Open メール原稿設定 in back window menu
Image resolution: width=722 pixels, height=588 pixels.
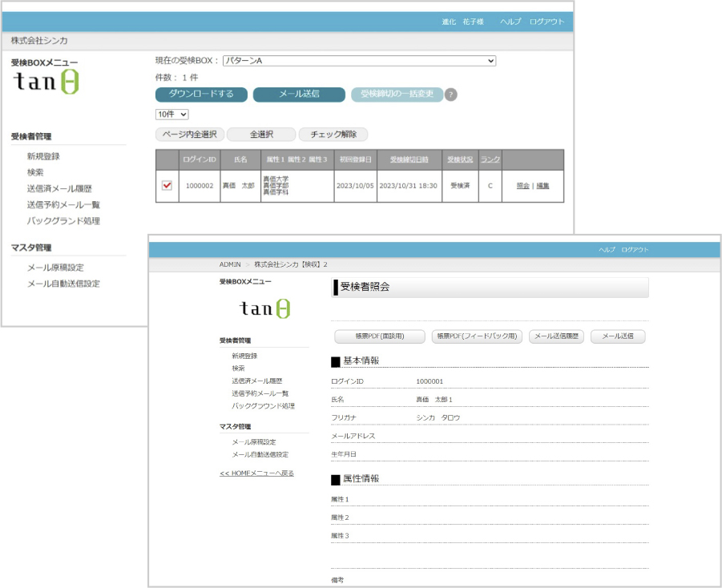(55, 268)
